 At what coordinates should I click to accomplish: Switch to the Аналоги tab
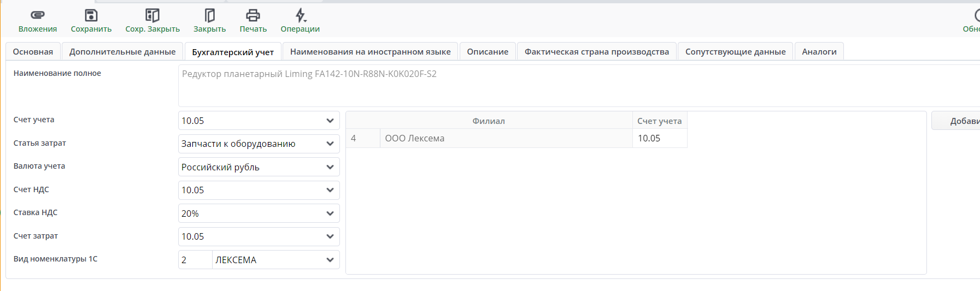click(x=819, y=52)
